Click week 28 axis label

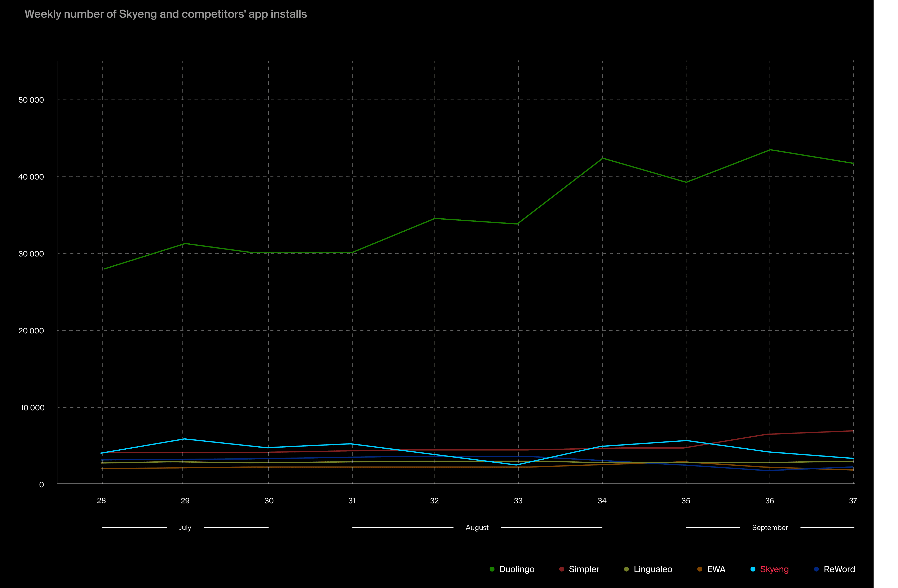point(101,500)
